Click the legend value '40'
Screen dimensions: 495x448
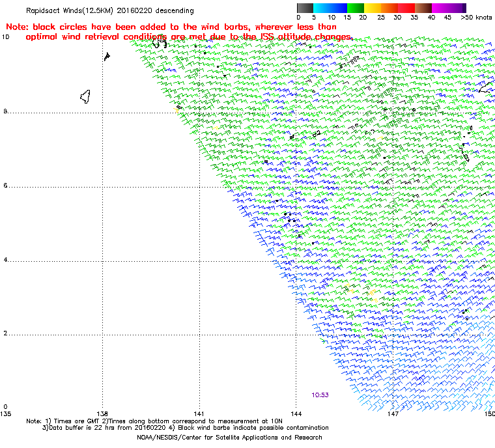click(x=431, y=18)
